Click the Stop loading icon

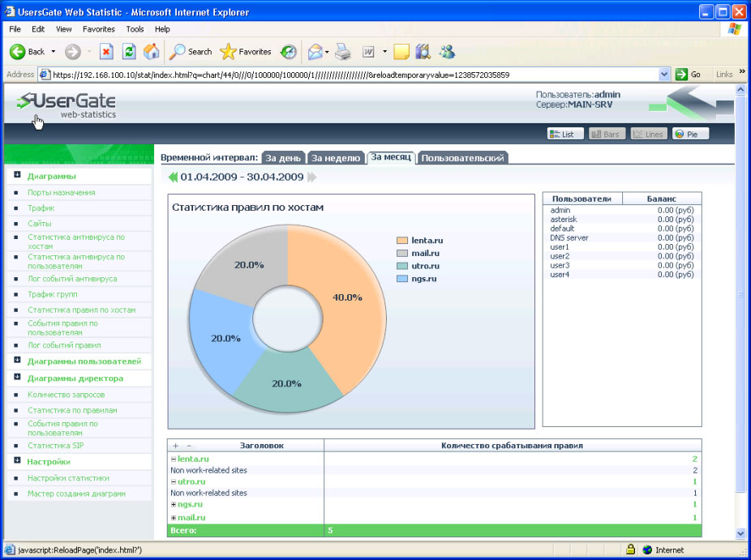[106, 51]
